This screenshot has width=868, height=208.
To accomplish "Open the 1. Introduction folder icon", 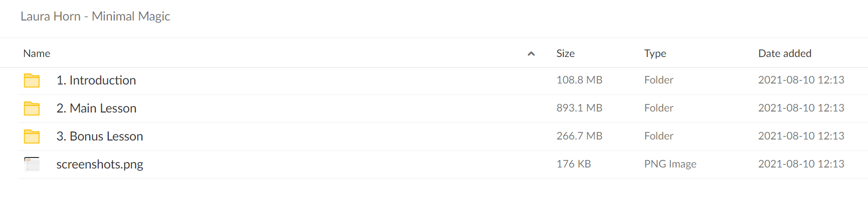I will pos(32,80).
